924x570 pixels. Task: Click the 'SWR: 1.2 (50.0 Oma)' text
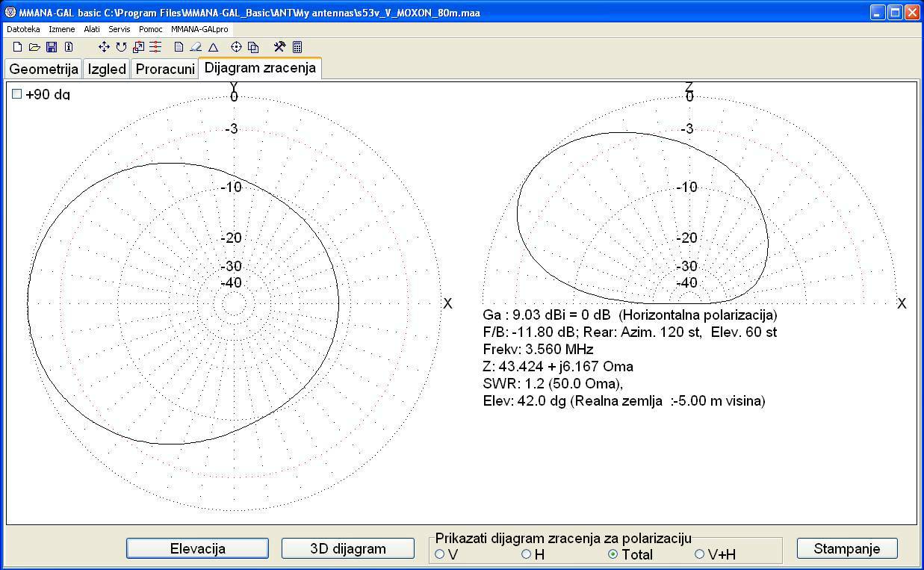pos(553,384)
